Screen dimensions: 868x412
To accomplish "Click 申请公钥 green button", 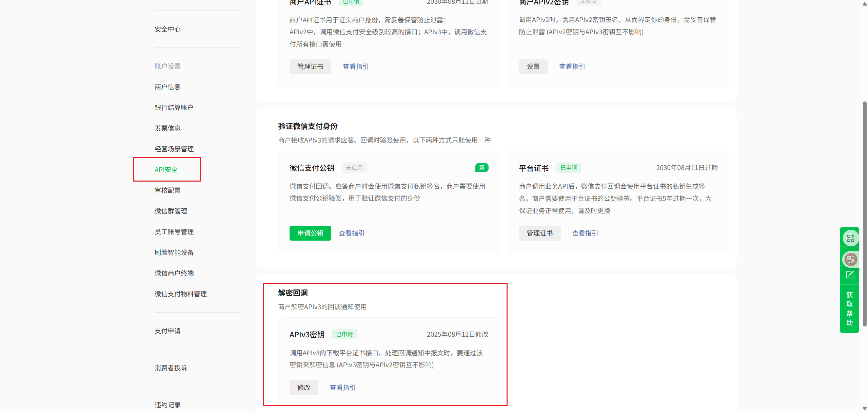I will tap(310, 233).
